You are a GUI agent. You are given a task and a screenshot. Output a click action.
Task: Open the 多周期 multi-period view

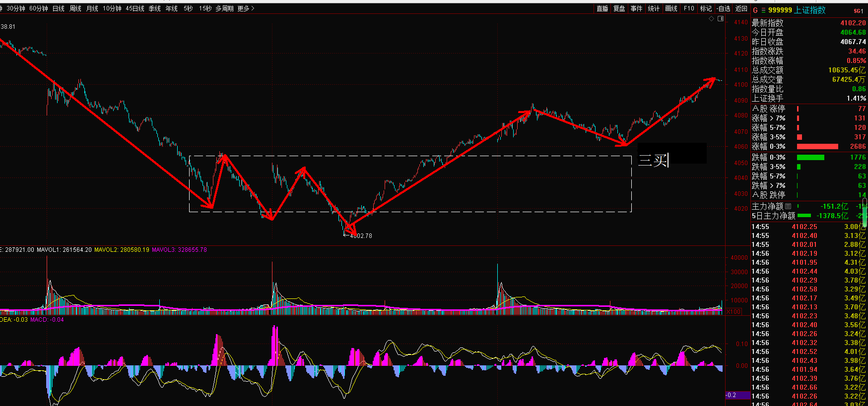[224, 8]
